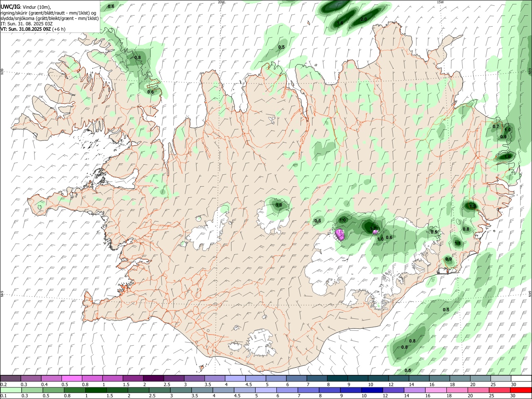Click the 'VT: Sun. 31.08.2025 09Z (+6 h)' line
The width and height of the screenshot is (532, 399).
[32, 29]
